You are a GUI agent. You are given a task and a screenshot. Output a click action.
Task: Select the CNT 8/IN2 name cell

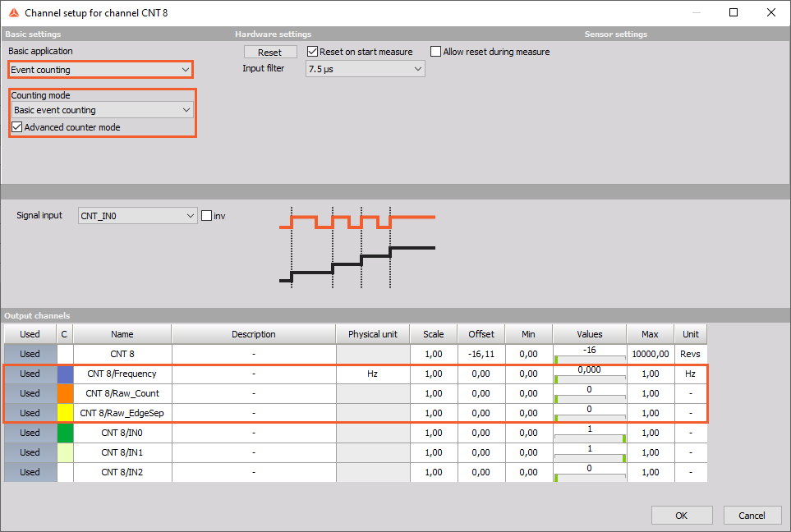[x=122, y=472]
